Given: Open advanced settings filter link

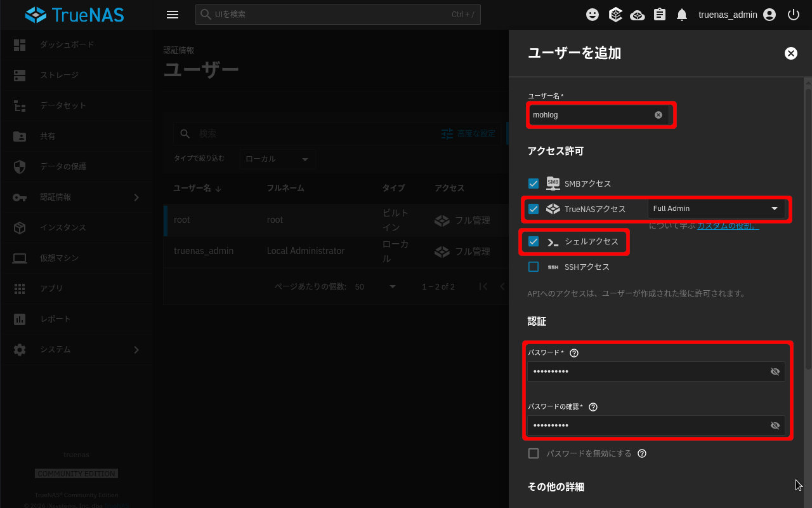Looking at the screenshot, I should pyautogui.click(x=468, y=134).
